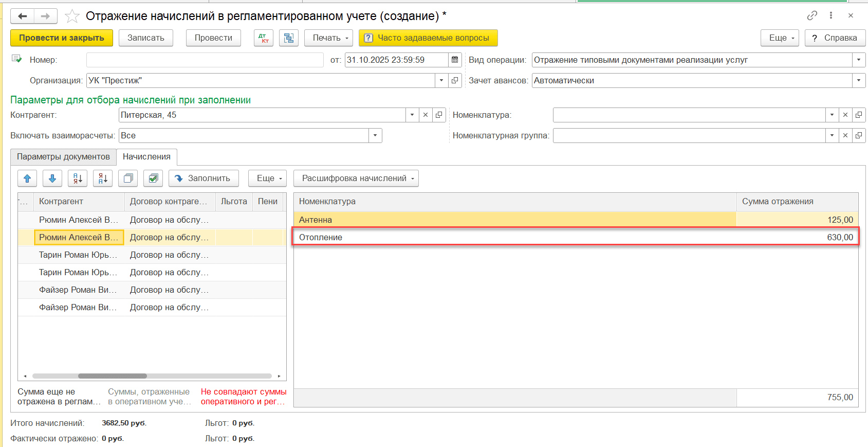Open the Расшифровка начислений menu
868x447 pixels.
[x=356, y=178]
